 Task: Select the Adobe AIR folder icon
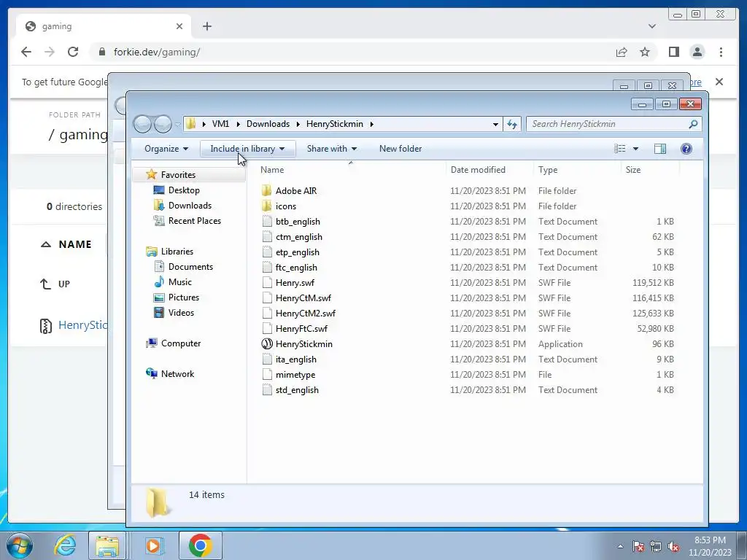click(266, 190)
